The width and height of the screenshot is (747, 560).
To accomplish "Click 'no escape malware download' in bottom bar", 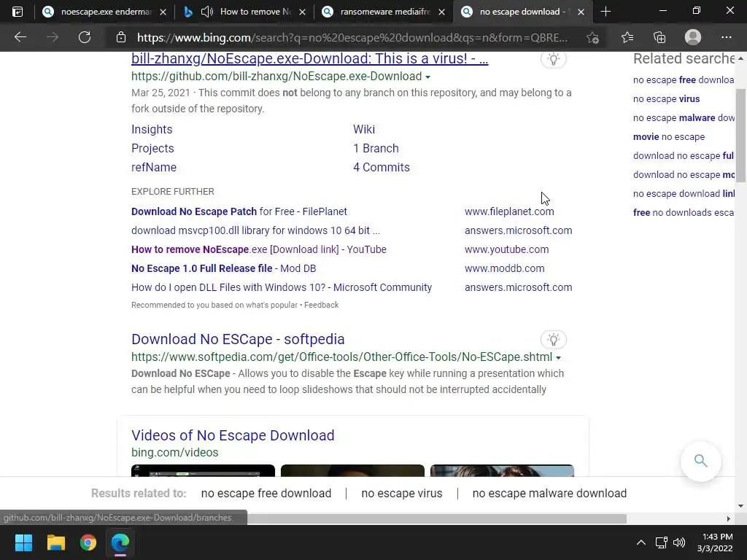I will (549, 494).
